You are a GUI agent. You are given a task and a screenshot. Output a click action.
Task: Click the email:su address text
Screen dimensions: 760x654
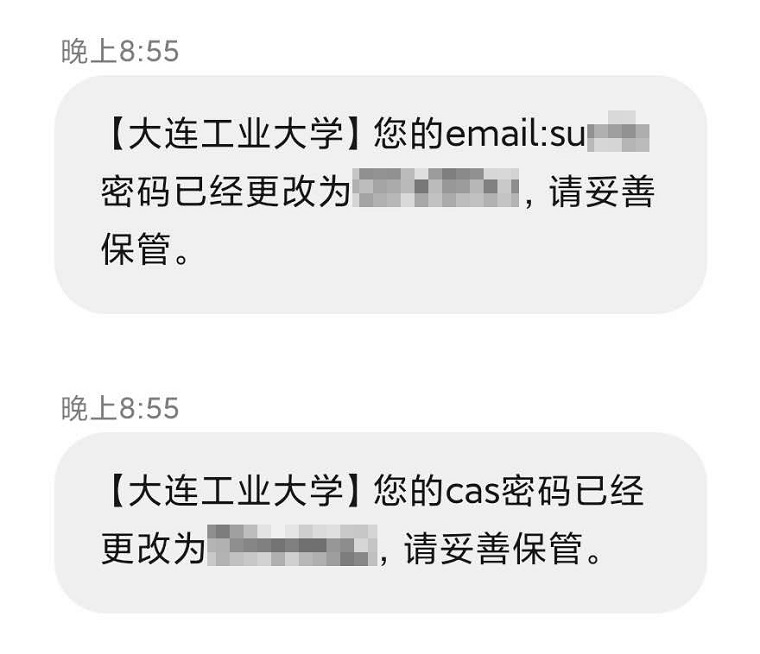(516, 133)
